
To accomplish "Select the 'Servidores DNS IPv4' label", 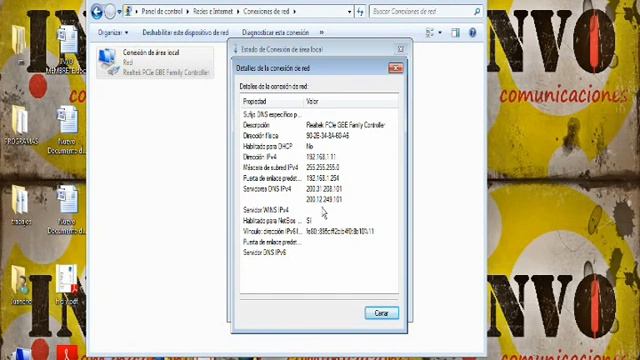I will coord(267,189).
